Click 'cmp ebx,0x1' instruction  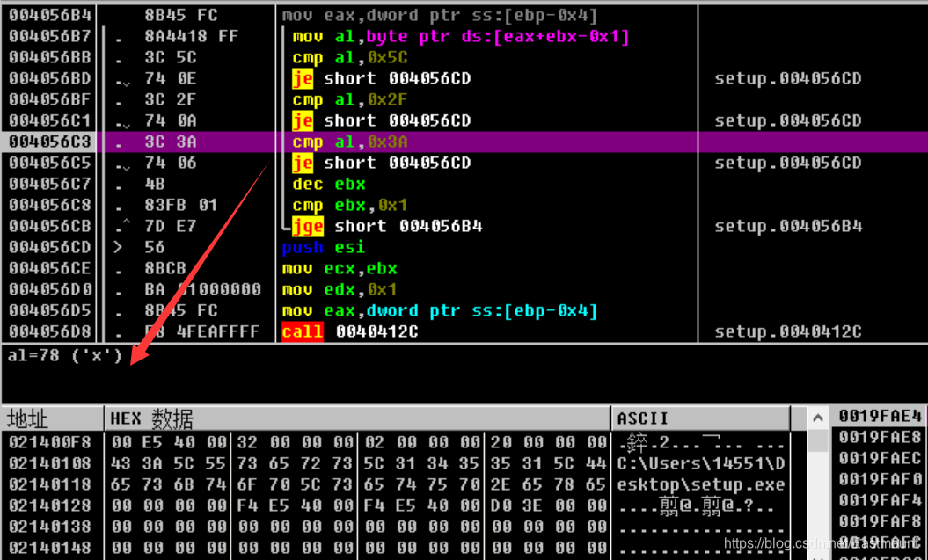coord(350,205)
